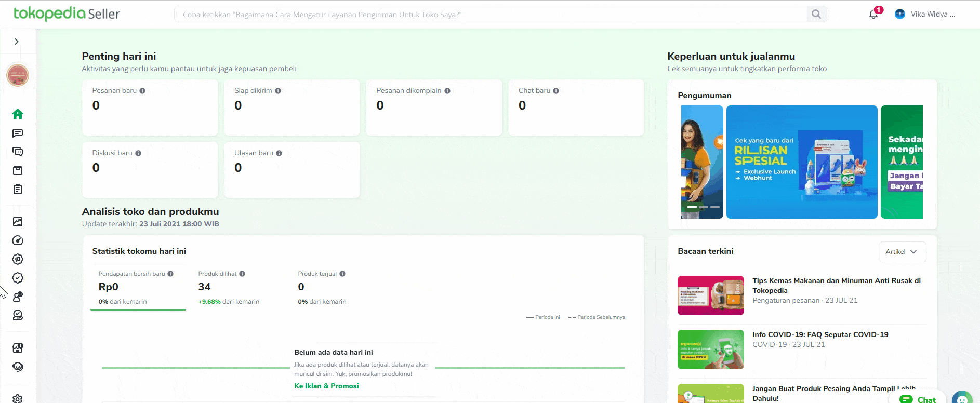Open the Rilisan Spesial announcement banner
Image resolution: width=980 pixels, height=403 pixels.
tap(802, 162)
